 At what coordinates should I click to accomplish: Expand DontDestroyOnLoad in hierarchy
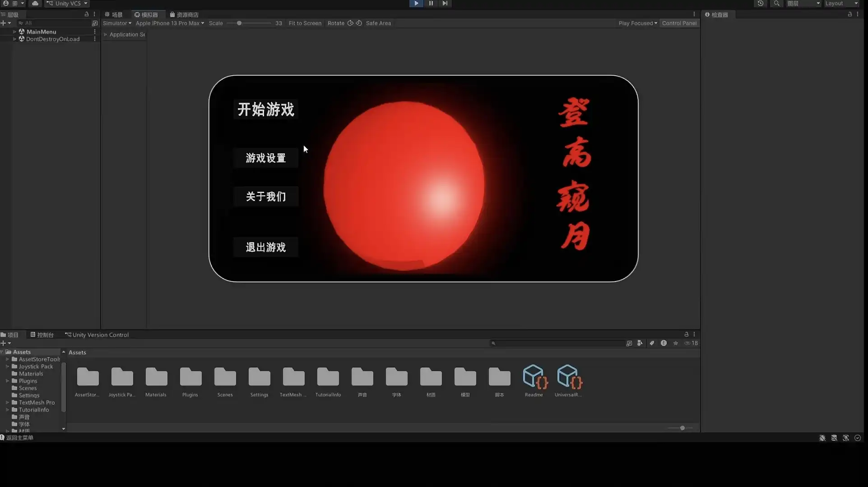(15, 39)
